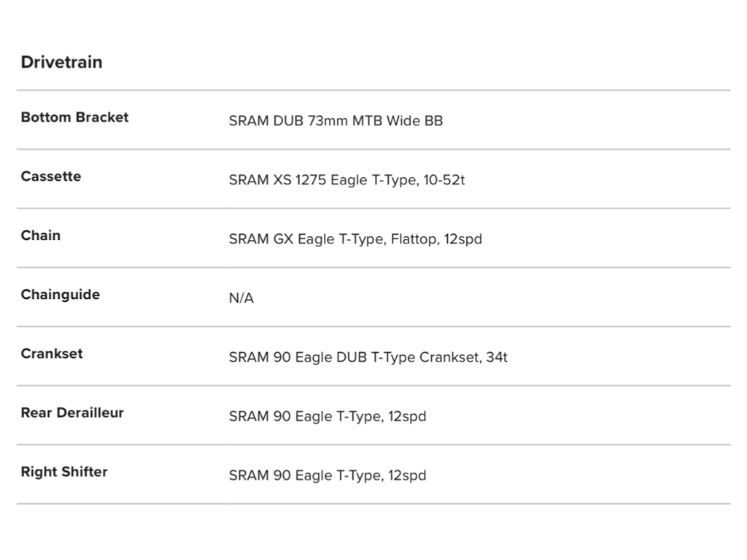
Task: Select the Cassette row label
Action: point(51,176)
